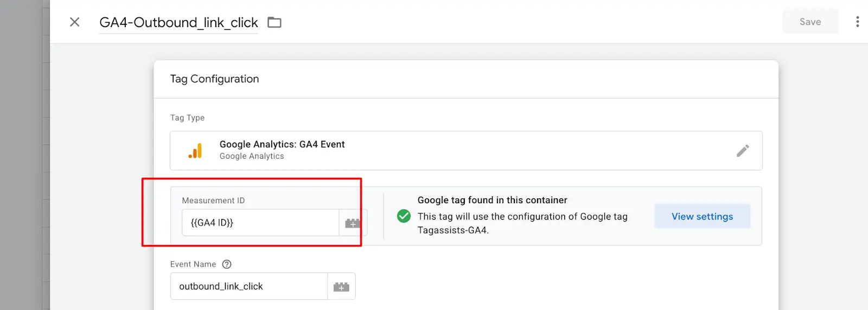Open the three-dot more actions menu
868x310 pixels.
point(857,22)
